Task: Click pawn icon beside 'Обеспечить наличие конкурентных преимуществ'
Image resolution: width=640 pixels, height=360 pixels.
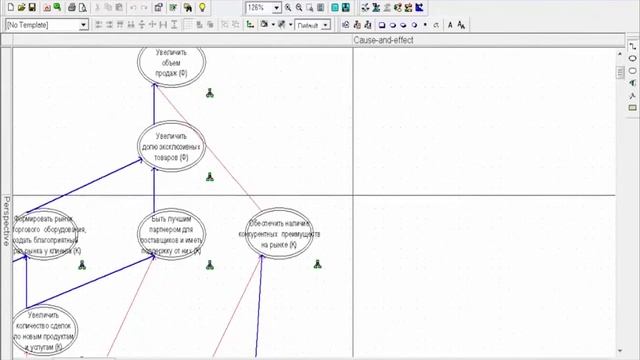Action: coord(318,264)
